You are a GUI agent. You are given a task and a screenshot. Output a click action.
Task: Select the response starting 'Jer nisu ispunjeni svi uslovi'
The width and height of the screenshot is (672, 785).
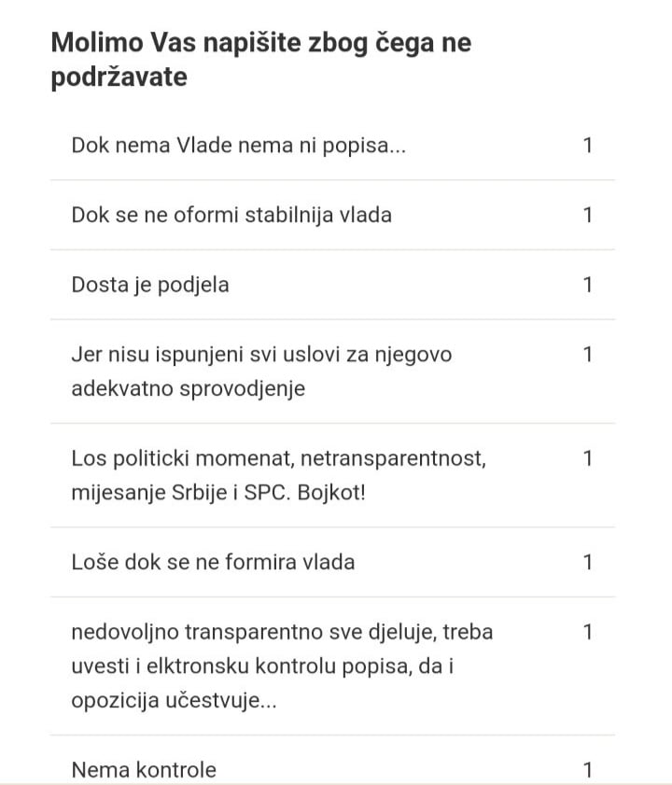tap(261, 355)
